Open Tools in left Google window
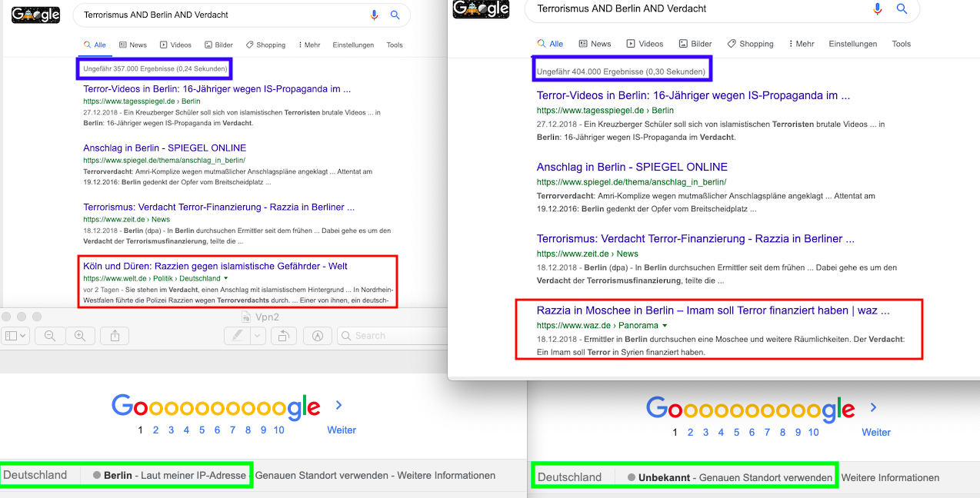Screen dimensions: 980x498 pos(395,45)
